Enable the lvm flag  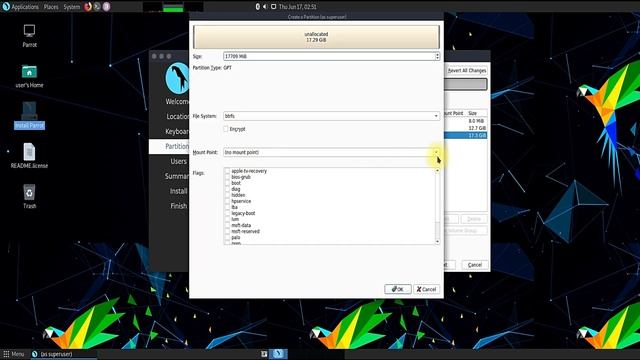pyautogui.click(x=227, y=219)
